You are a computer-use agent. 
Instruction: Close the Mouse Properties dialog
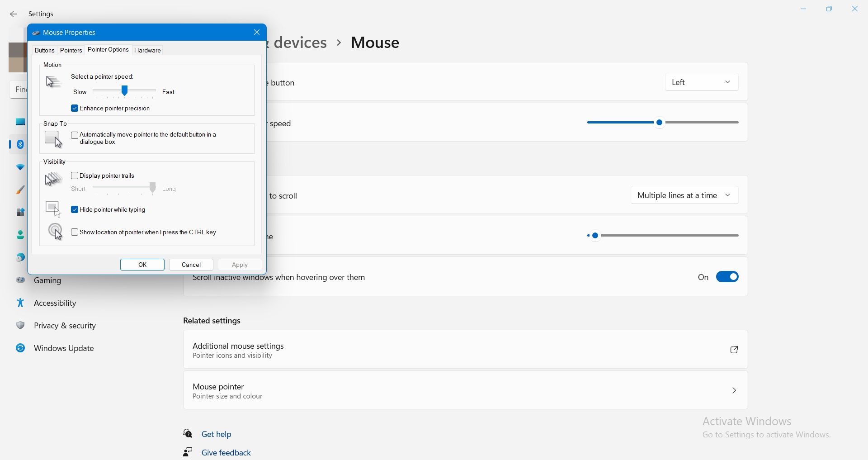point(257,33)
